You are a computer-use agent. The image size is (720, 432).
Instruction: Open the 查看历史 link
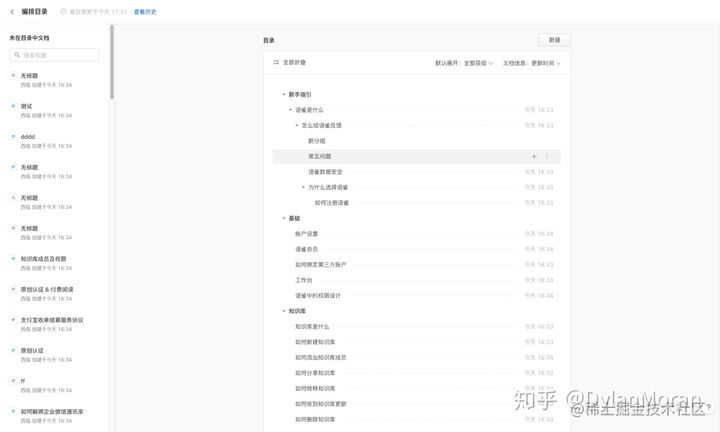[145, 12]
